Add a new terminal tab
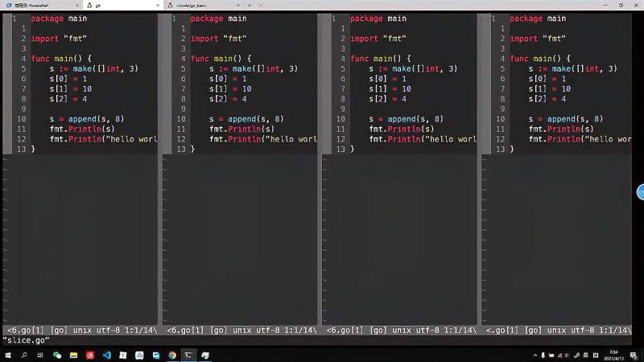 coord(250,6)
